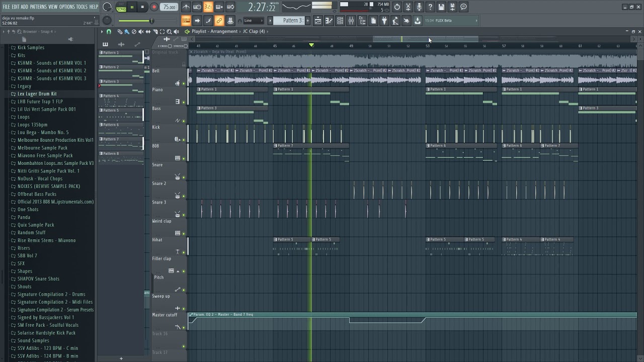Toggle the note/clip grouping link icon
644x362 pixels.
[x=219, y=21]
